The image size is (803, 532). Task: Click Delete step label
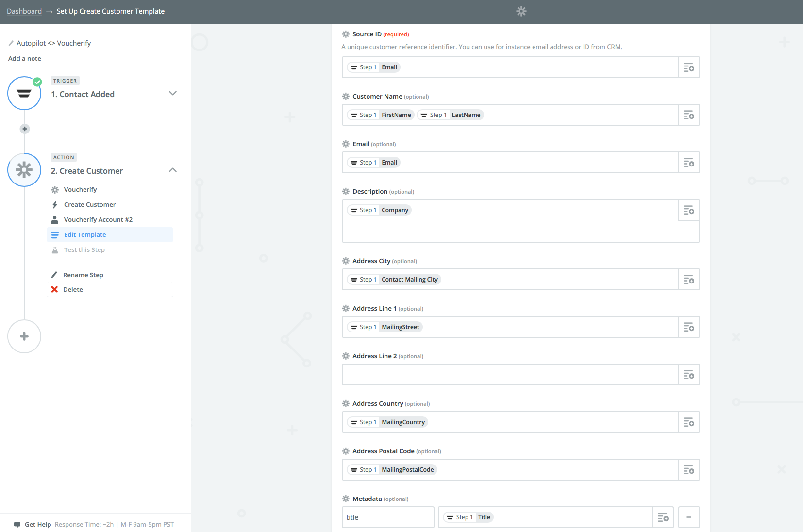pyautogui.click(x=73, y=289)
